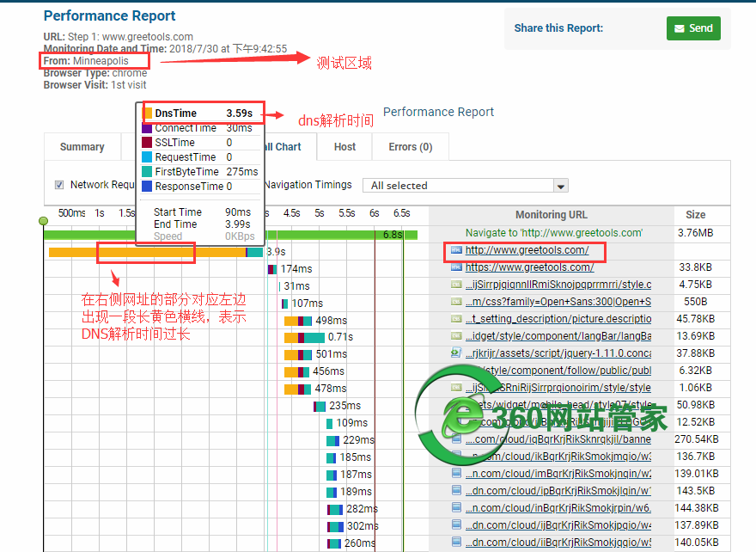Click the 144.38KB size cell
The height and width of the screenshot is (552, 756).
(x=696, y=507)
